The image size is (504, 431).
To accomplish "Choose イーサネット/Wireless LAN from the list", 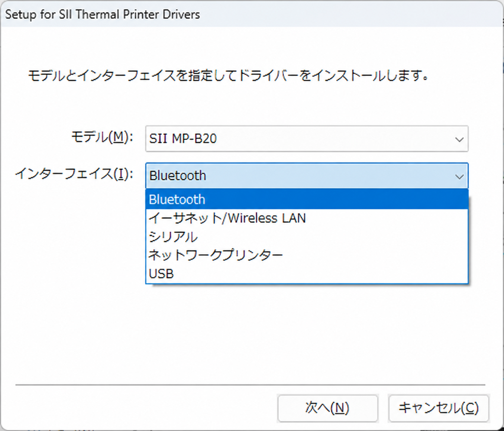I will pos(307,218).
